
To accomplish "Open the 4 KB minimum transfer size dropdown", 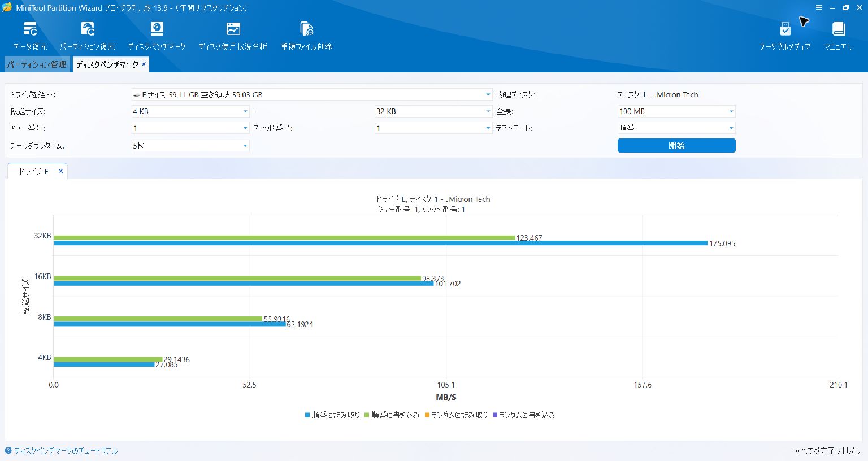I will click(190, 111).
